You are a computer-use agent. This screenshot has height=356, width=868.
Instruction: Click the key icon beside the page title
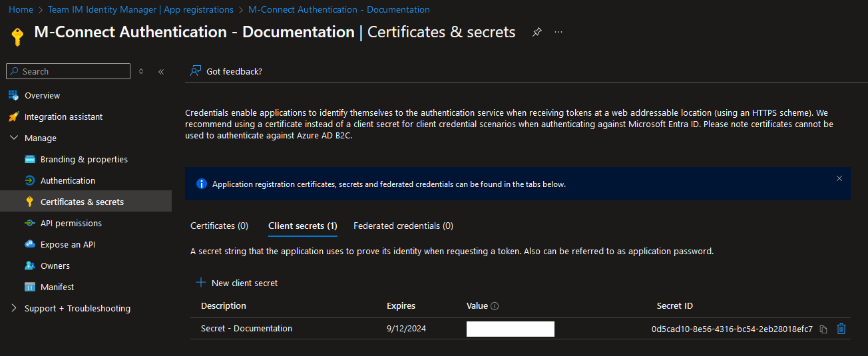pyautogui.click(x=18, y=35)
